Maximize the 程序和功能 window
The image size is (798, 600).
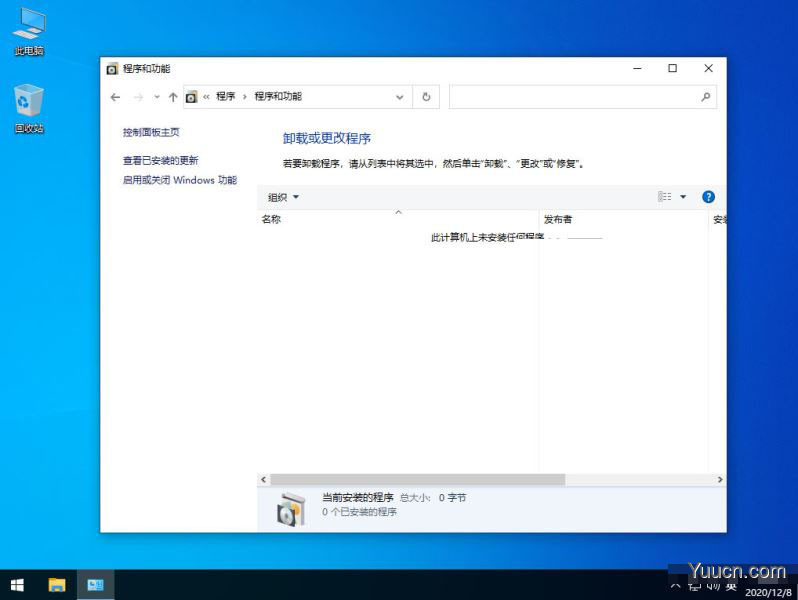(672, 68)
